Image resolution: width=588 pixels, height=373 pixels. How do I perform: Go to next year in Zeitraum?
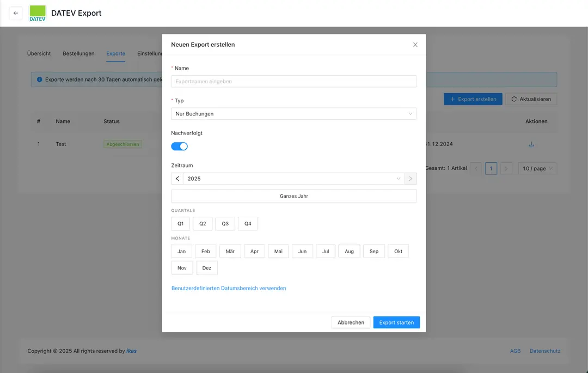[411, 179]
